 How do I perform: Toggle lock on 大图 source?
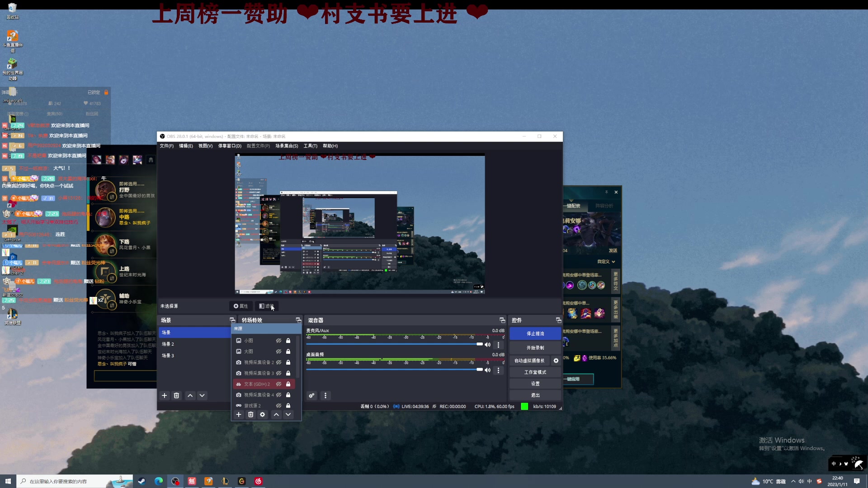coord(288,352)
